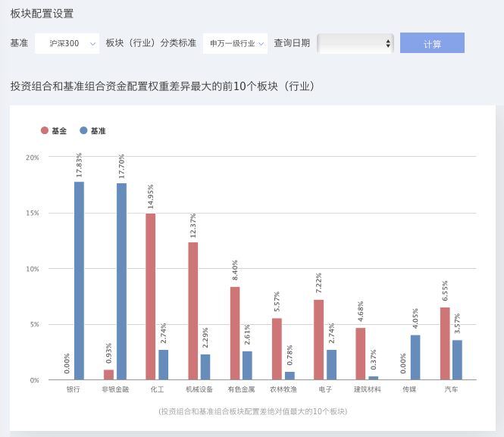Click the blue 银行 bar at 17.83%
This screenshot has width=504, height=437.
pos(79,281)
